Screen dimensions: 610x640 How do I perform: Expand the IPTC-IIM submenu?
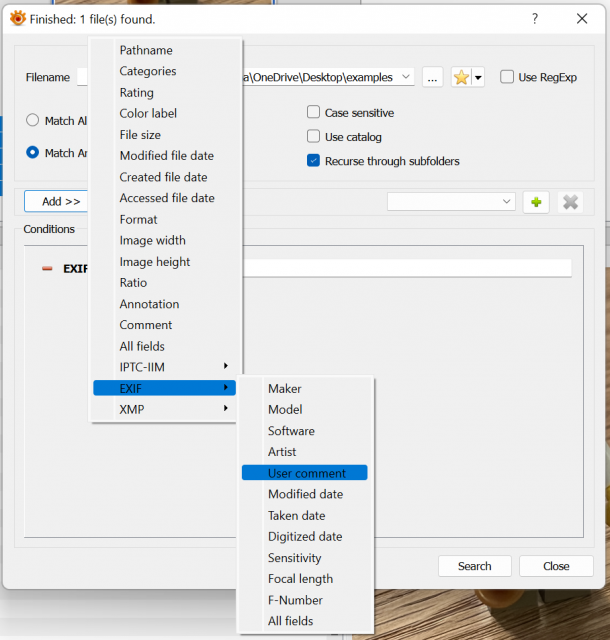coord(165,367)
